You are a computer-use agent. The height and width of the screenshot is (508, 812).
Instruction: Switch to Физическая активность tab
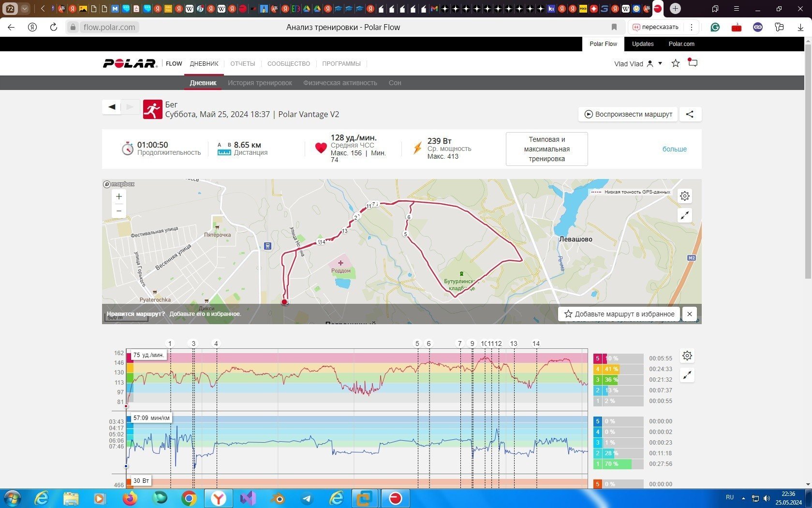tap(340, 83)
